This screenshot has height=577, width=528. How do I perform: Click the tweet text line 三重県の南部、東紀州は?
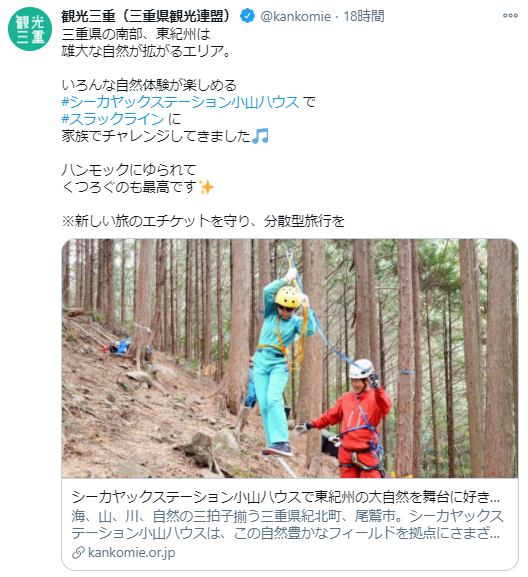pos(136,34)
